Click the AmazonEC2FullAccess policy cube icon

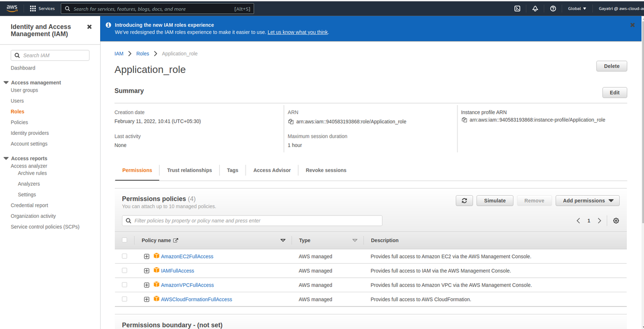pyautogui.click(x=156, y=257)
